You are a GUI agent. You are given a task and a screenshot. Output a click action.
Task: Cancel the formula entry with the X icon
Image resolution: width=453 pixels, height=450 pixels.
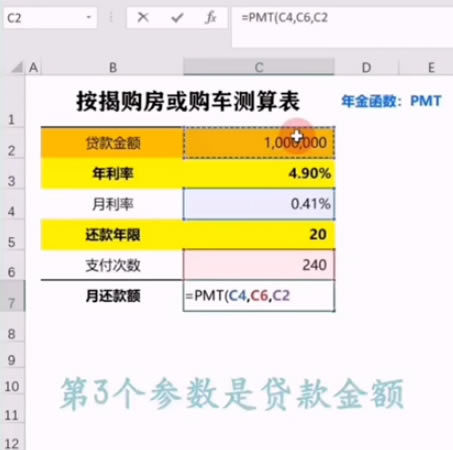[143, 17]
